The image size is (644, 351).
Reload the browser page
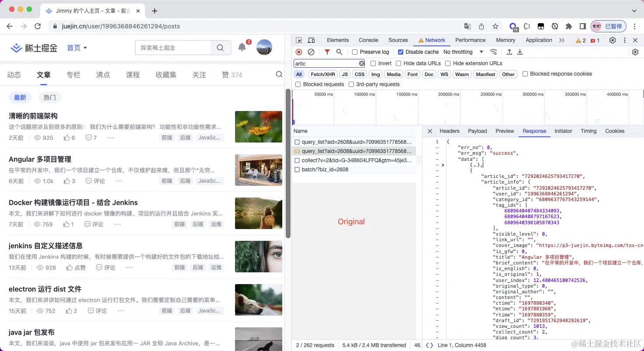tap(38, 26)
